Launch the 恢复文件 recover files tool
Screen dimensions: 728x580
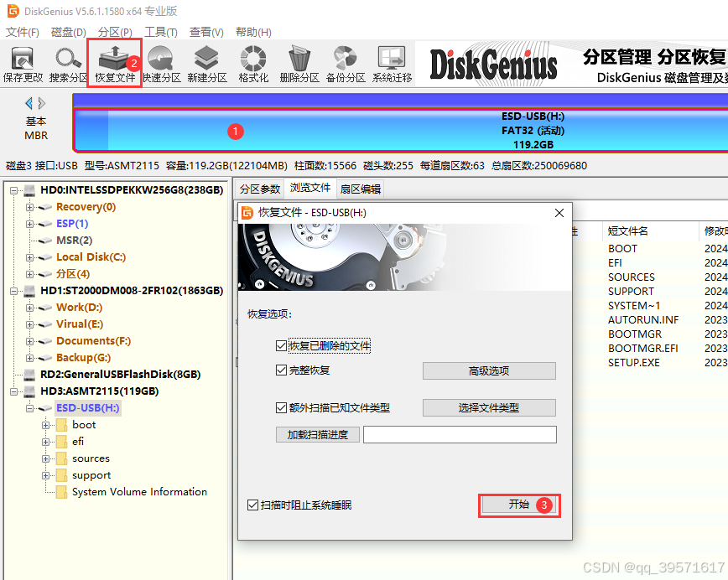coord(115,64)
